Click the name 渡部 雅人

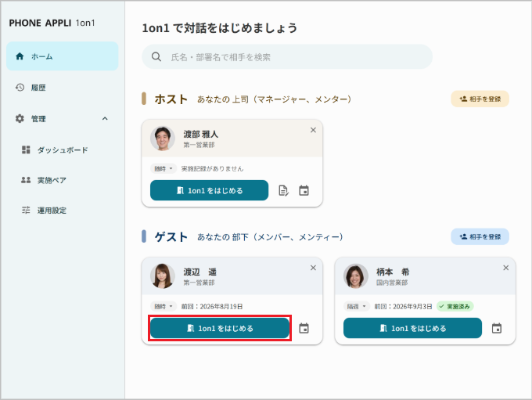point(200,134)
